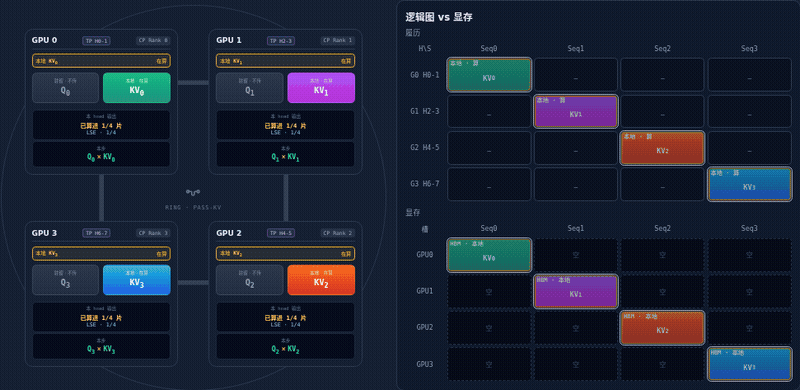The width and height of the screenshot is (800, 390).
Task: Click the GPU 0 head output LSE panel
Action: [101, 125]
